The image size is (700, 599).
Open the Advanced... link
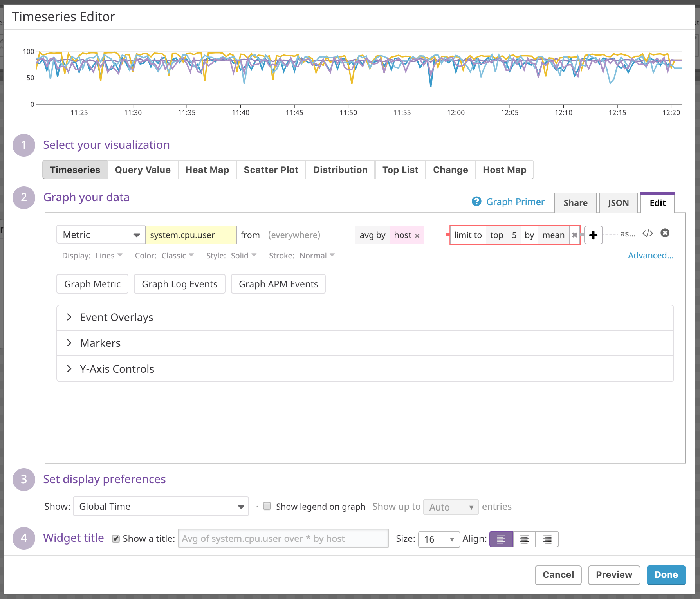pos(650,256)
